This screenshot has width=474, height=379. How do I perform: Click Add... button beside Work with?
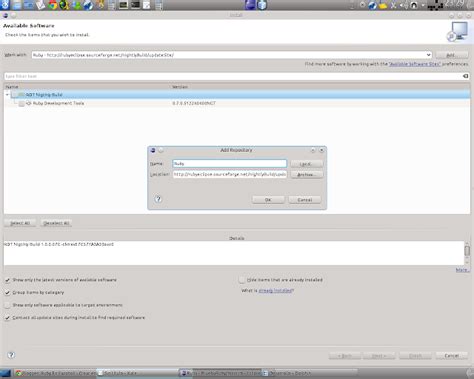tap(452, 55)
